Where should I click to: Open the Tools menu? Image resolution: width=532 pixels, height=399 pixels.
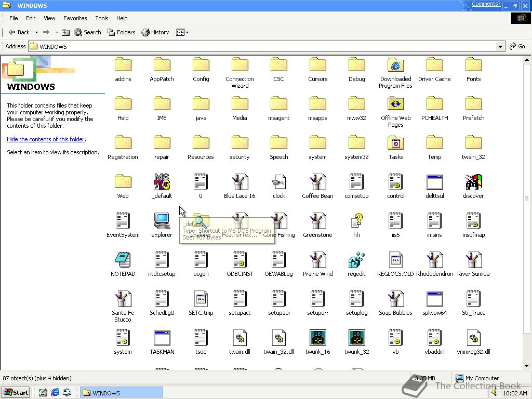point(101,18)
